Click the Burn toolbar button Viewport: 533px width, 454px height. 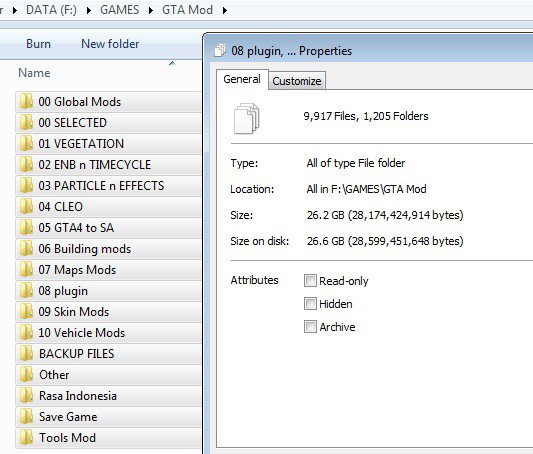38,44
